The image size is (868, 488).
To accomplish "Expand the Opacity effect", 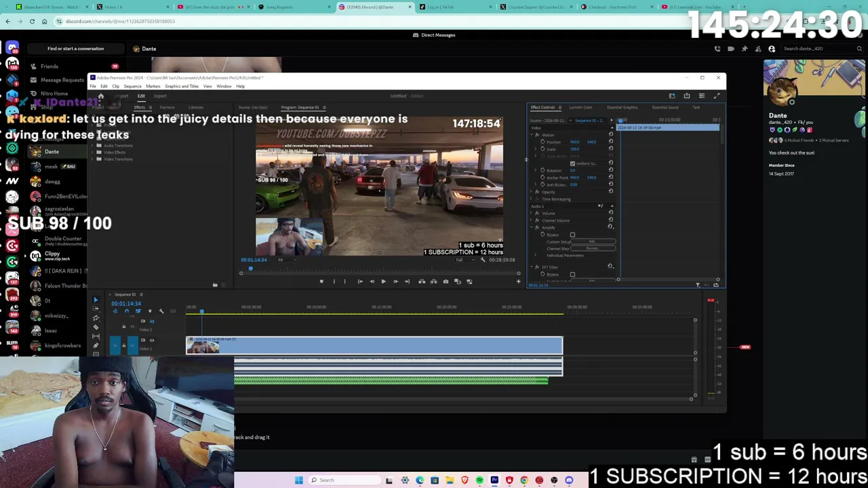I will click(532, 192).
